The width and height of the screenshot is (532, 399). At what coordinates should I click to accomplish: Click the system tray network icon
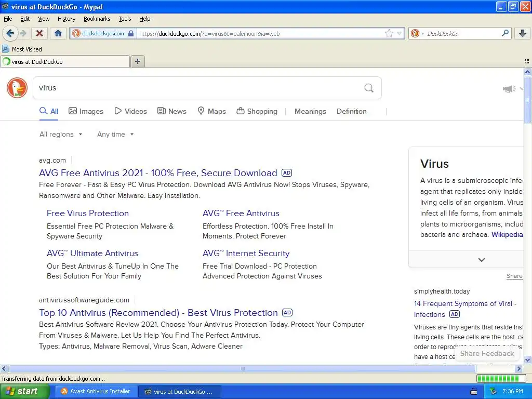(494, 392)
